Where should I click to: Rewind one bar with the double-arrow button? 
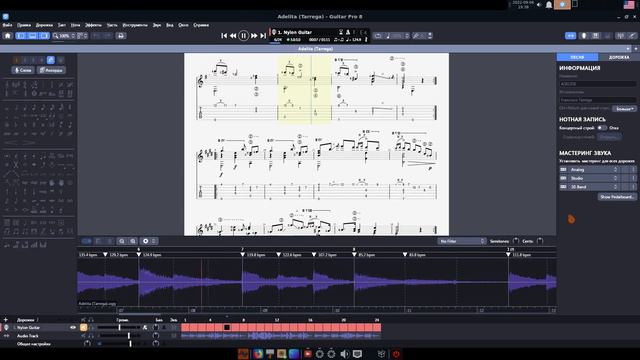pyautogui.click(x=233, y=36)
